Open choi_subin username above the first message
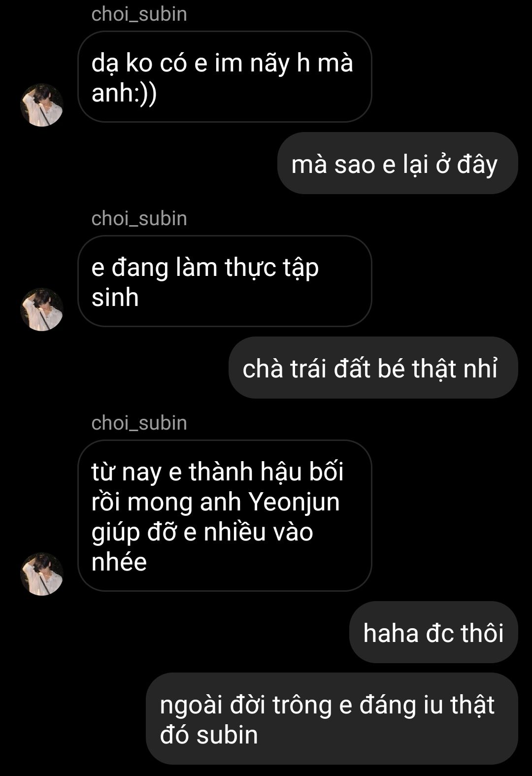Viewport: 532px width, 776px height. coord(139,14)
